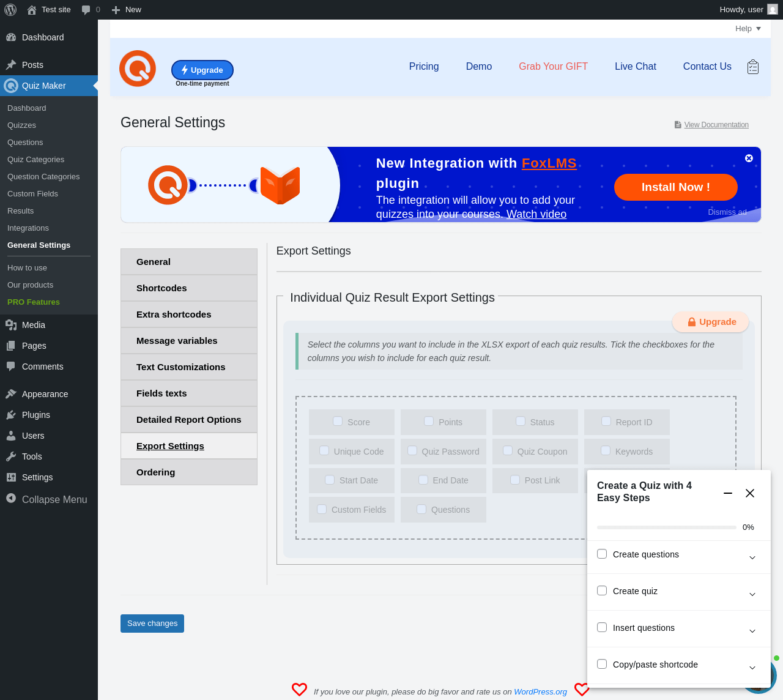Open Question Categories in the sidebar
783x700 pixels.
[x=43, y=177]
